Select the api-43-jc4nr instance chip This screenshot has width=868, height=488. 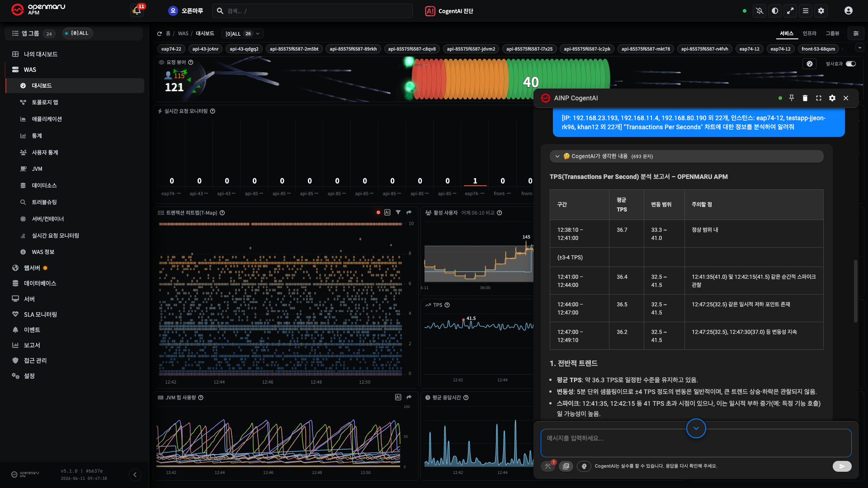205,49
